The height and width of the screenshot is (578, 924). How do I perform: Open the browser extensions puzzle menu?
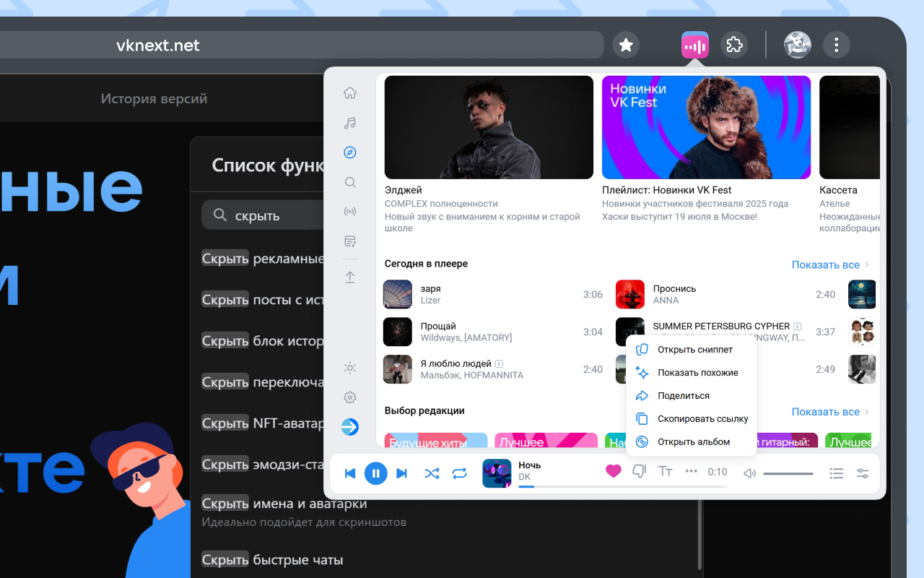pyautogui.click(x=734, y=45)
